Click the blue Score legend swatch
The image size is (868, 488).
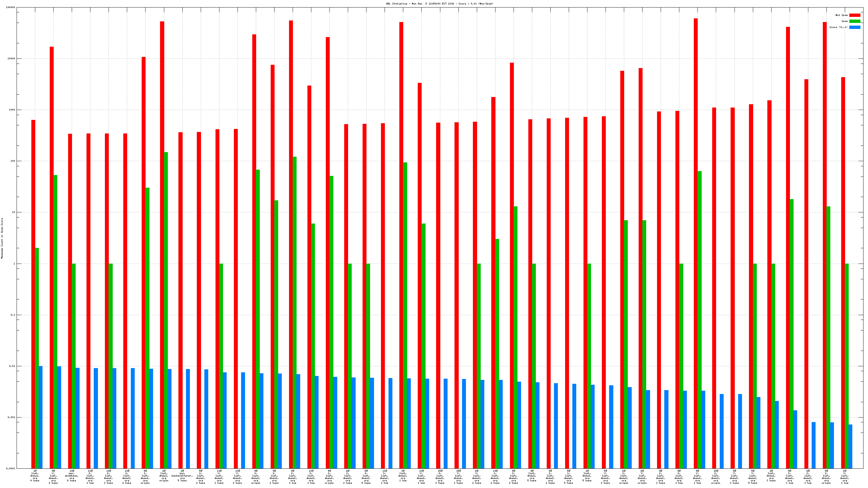(854, 27)
